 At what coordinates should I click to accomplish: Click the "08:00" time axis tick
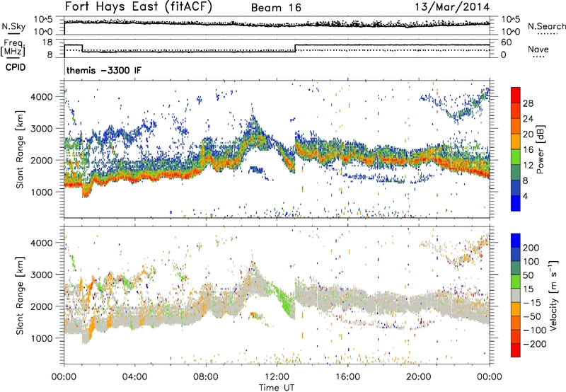(x=206, y=377)
